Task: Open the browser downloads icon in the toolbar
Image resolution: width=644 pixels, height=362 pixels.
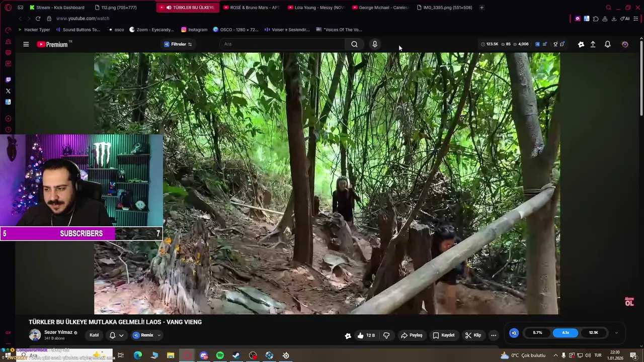Action: click(x=614, y=19)
